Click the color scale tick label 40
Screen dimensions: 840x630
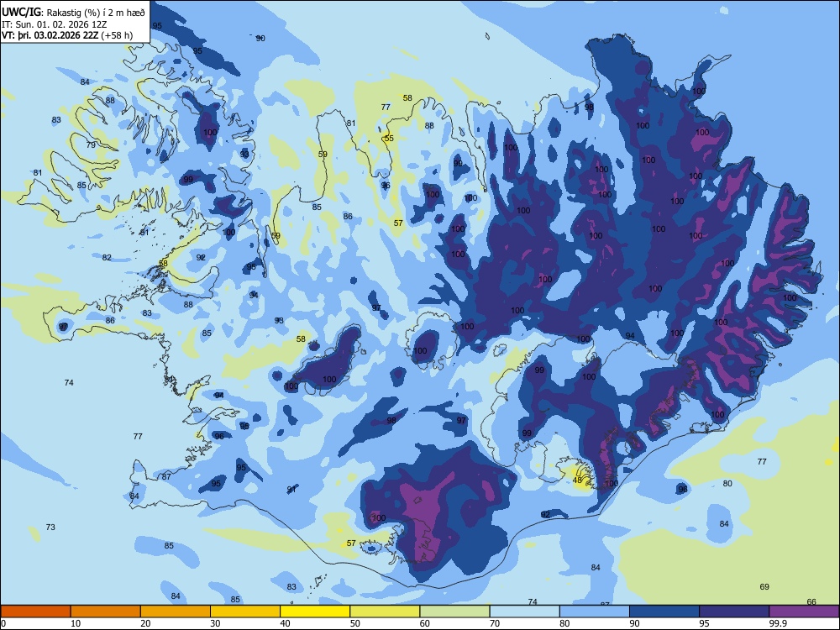click(x=286, y=623)
